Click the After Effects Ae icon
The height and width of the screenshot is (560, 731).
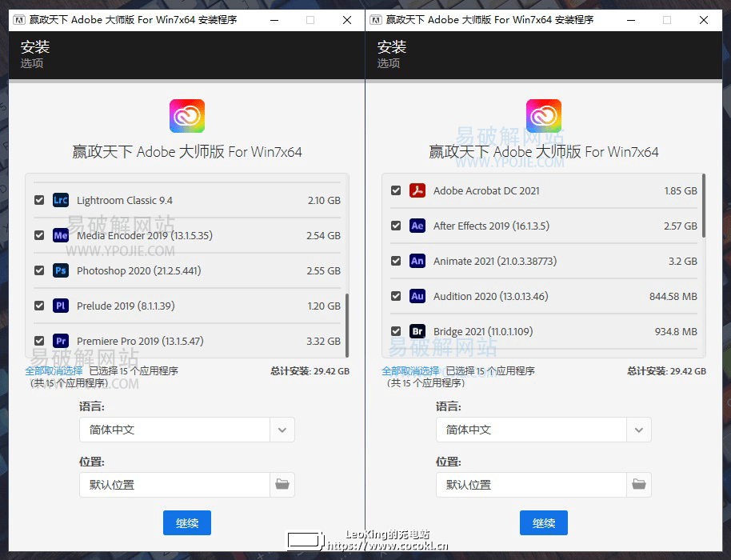point(417,226)
